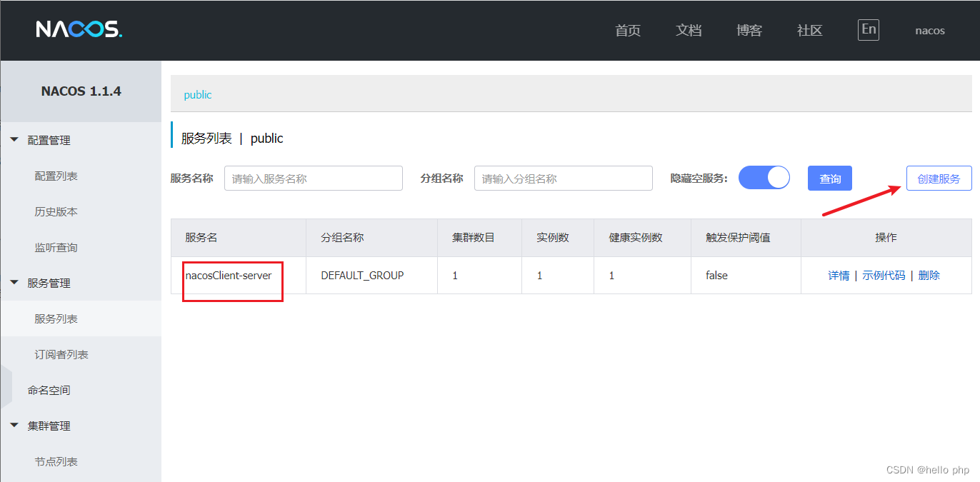The height and width of the screenshot is (482, 980).
Task: Click the NACOS logo in the header
Action: coord(79,29)
